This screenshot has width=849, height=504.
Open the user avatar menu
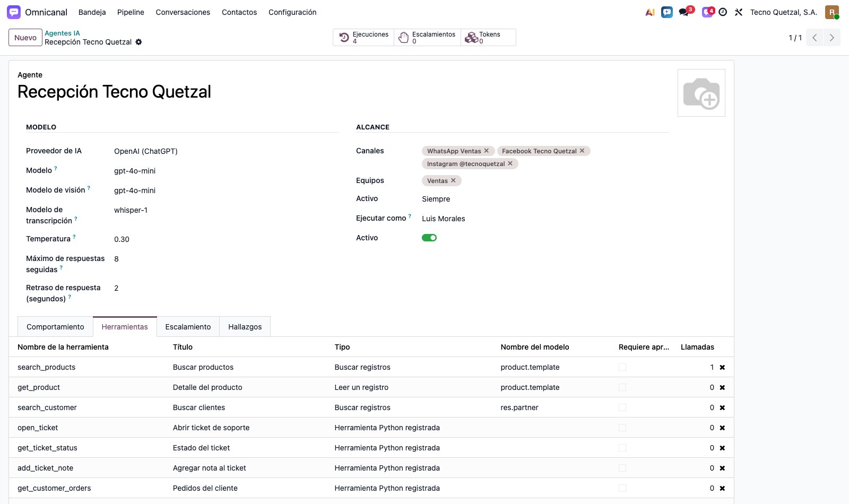[x=832, y=12]
